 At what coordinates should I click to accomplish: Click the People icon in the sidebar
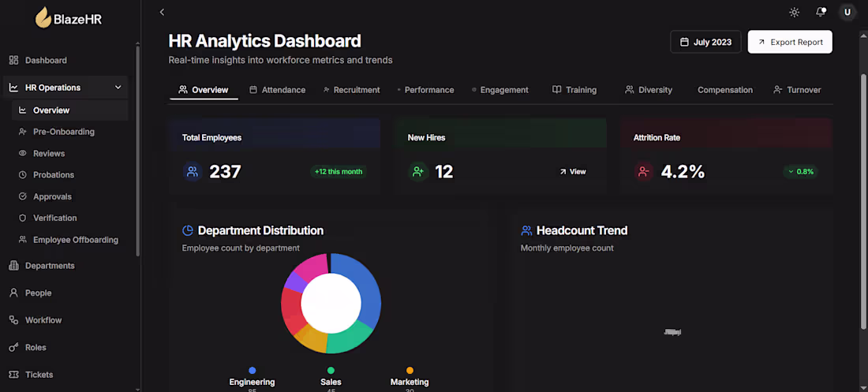pos(14,293)
